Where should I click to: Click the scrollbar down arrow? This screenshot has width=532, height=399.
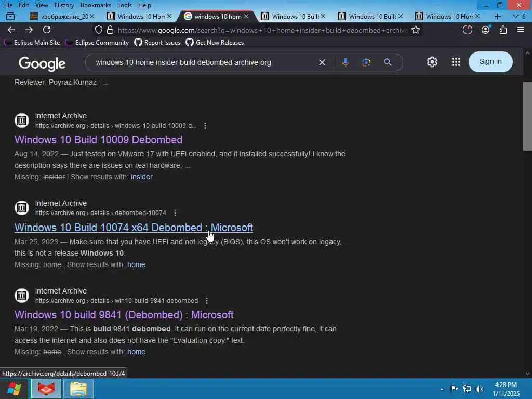click(527, 374)
